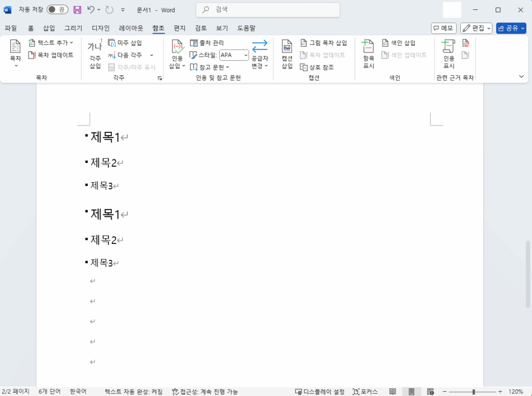Insert a table of figures (그림 목차 삽입)
Image resolution: width=532 pixels, height=396 pixels.
tap(325, 43)
